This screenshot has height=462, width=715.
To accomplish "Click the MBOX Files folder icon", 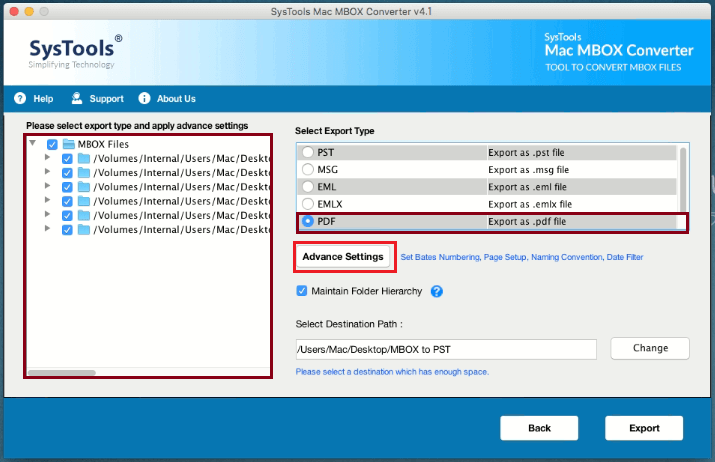I will 69,144.
